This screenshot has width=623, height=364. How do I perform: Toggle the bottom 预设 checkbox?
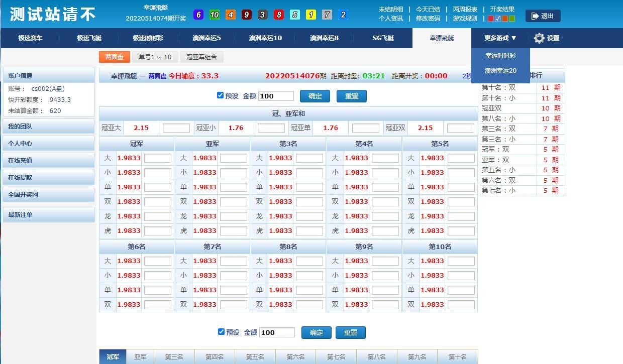(x=221, y=332)
